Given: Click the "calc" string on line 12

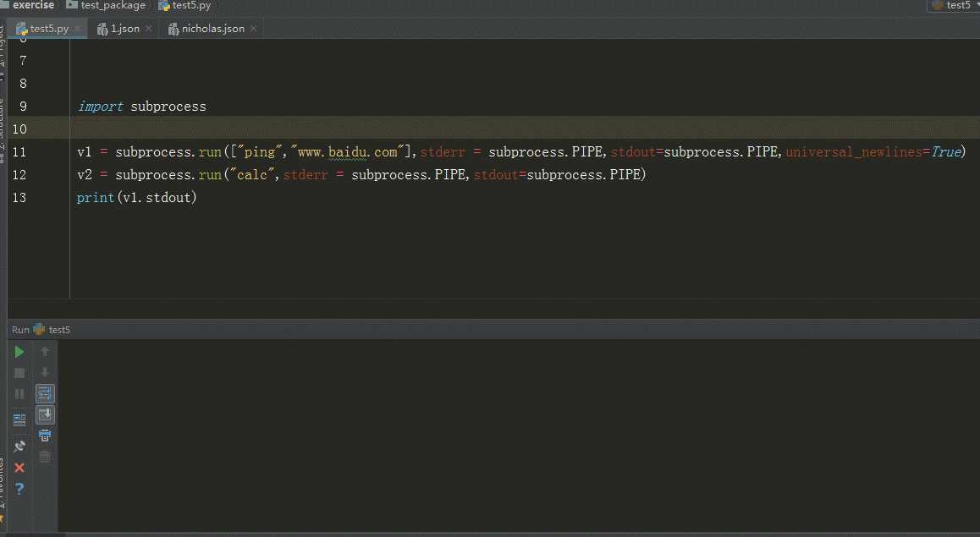Looking at the screenshot, I should (252, 175).
